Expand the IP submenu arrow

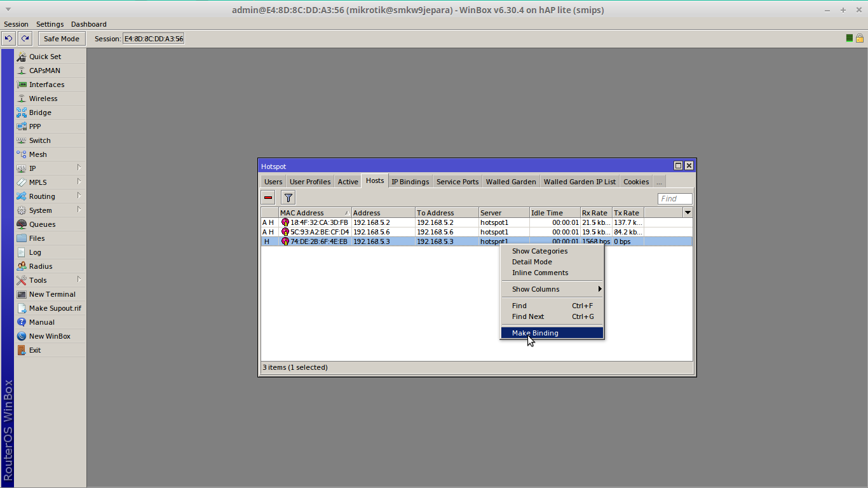click(x=79, y=168)
